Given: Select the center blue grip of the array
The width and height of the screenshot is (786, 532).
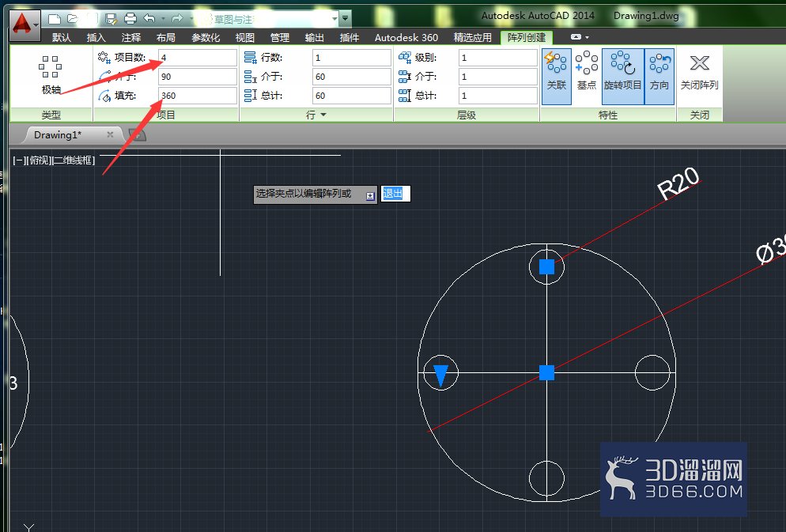Looking at the screenshot, I should pos(546,372).
